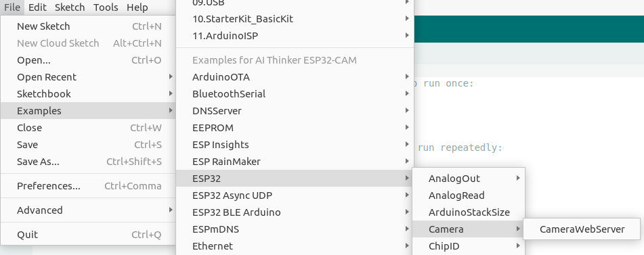The width and height of the screenshot is (644, 255).
Task: Open Preferences... dialog
Action: pos(88,186)
